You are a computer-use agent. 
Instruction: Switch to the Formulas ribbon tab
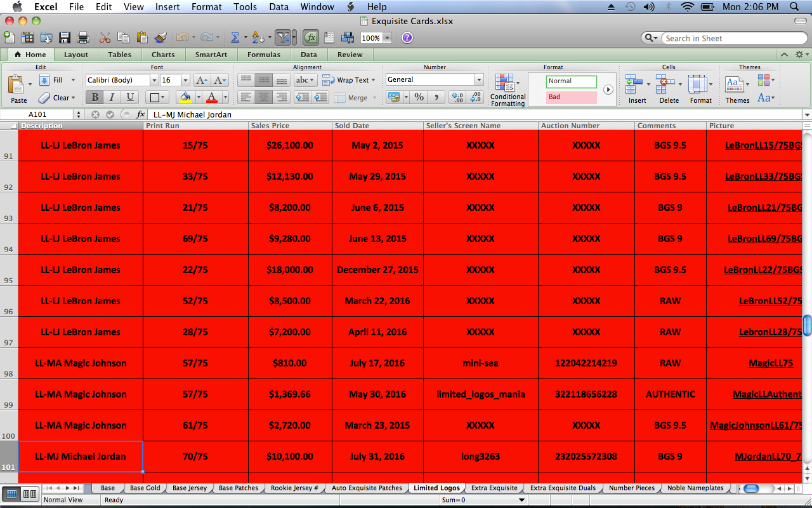pos(263,55)
